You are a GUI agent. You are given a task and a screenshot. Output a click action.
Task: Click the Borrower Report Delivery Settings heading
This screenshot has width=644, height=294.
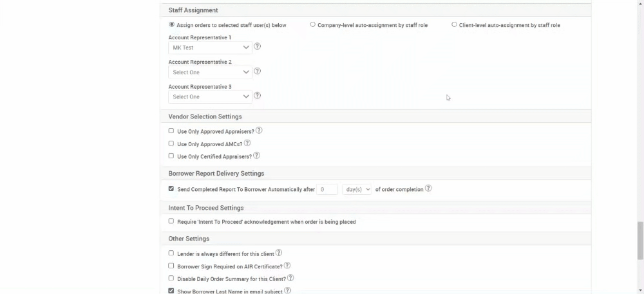(x=216, y=174)
